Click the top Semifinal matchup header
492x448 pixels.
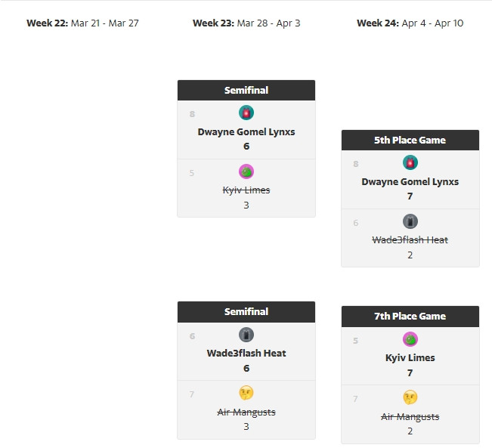coord(246,90)
